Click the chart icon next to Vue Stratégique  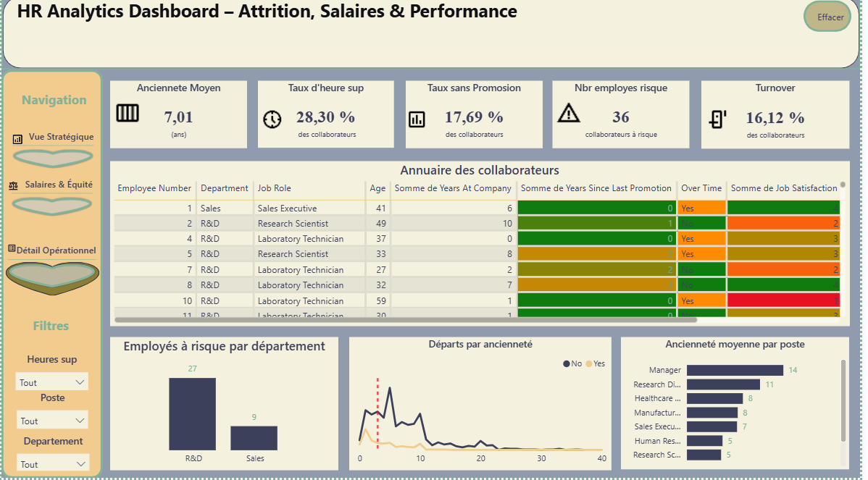(17, 139)
